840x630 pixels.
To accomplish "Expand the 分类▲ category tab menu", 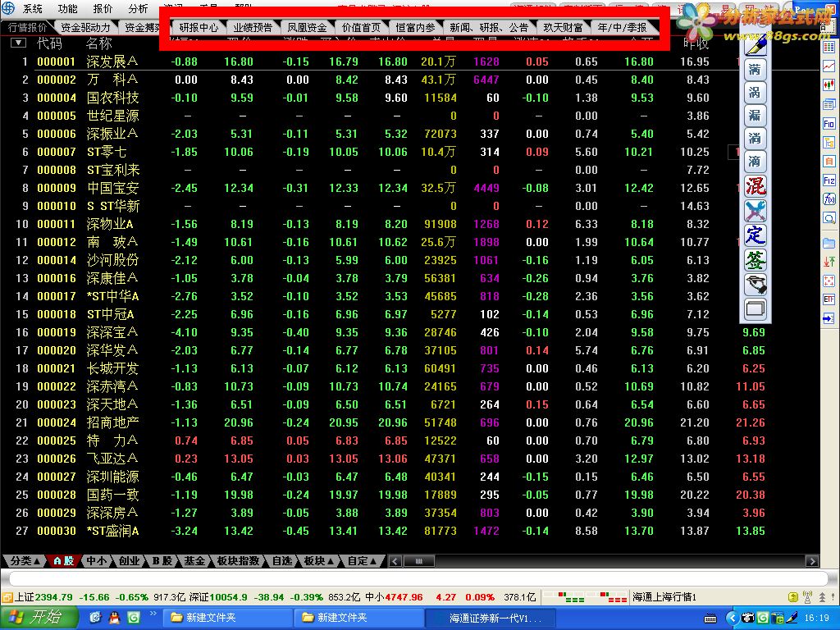I will pos(25,561).
